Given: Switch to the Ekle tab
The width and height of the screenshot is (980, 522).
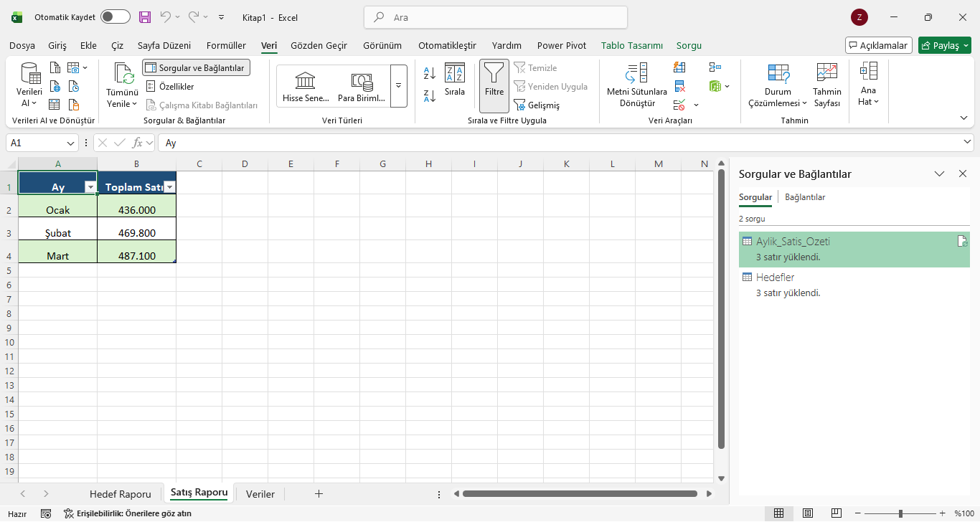Looking at the screenshot, I should [89, 45].
